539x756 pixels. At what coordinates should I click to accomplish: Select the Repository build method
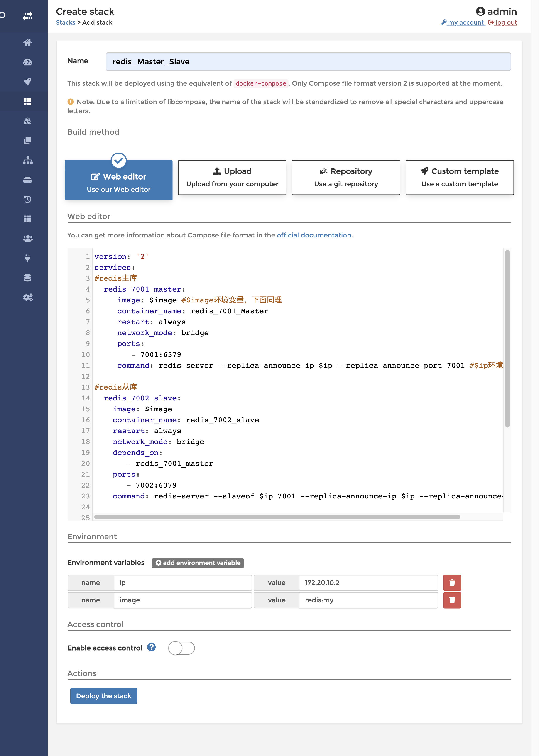point(345,177)
